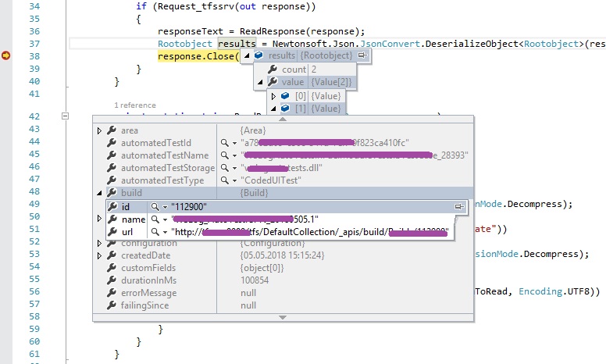
Task: Click the wrench icon beside errorMessage
Action: [112, 292]
